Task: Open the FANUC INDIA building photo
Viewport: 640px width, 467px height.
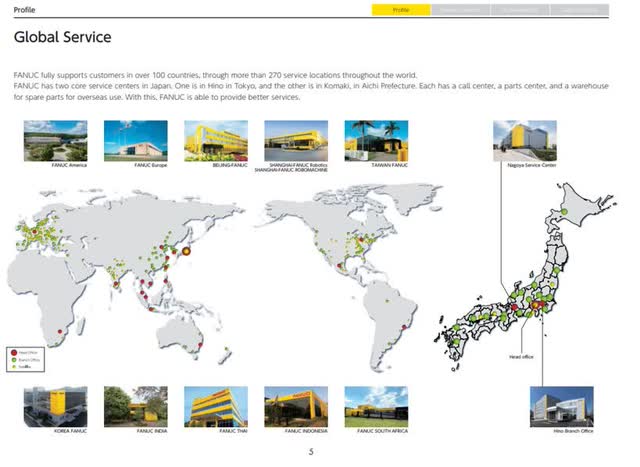Action: (x=136, y=407)
